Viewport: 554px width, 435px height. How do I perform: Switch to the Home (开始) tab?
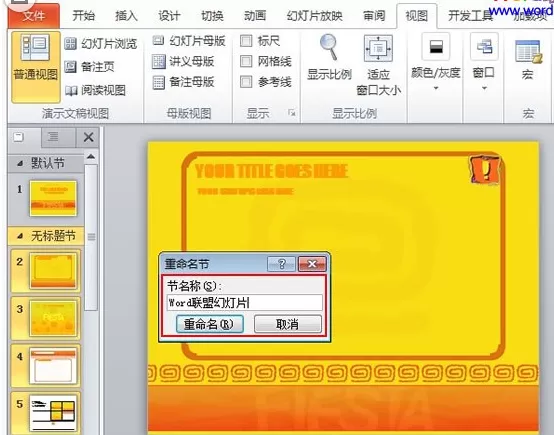84,16
